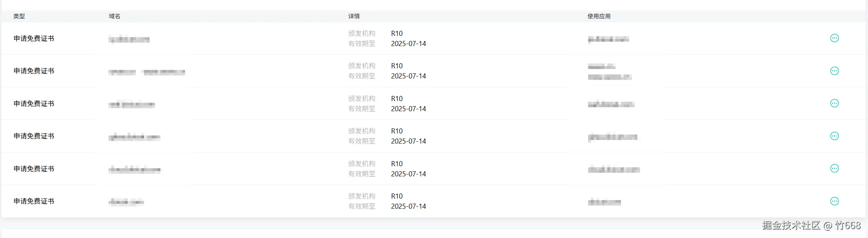Select 申请免费证书 in the first row
The image size is (868, 238).
pos(34,39)
